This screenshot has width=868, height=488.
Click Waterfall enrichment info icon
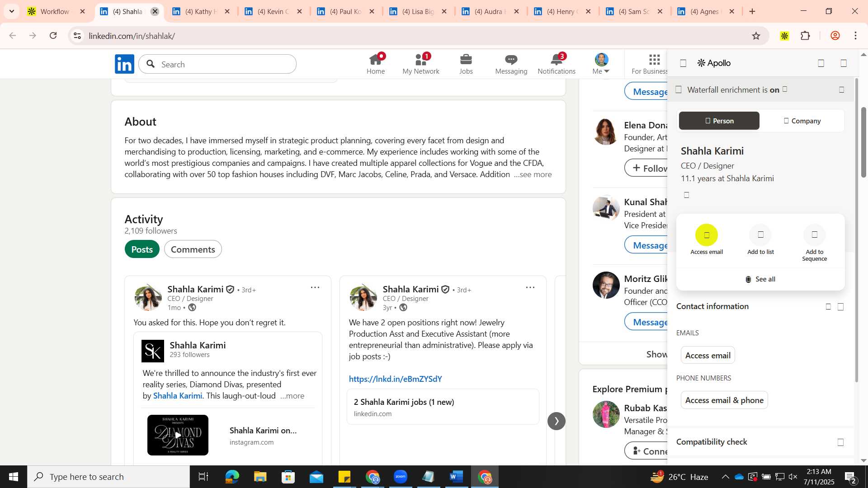785,89
